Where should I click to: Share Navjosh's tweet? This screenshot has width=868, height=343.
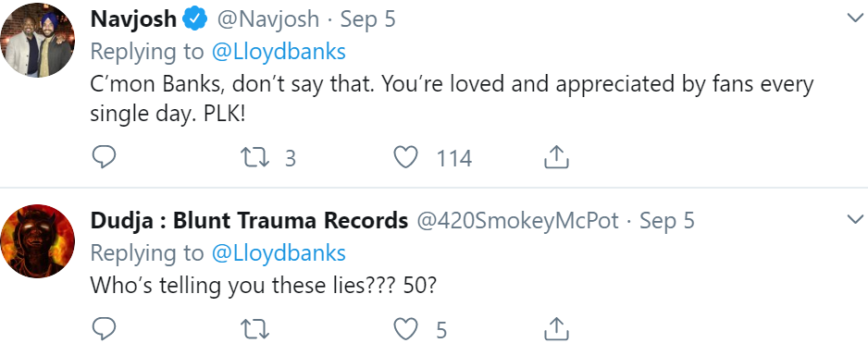click(x=556, y=158)
